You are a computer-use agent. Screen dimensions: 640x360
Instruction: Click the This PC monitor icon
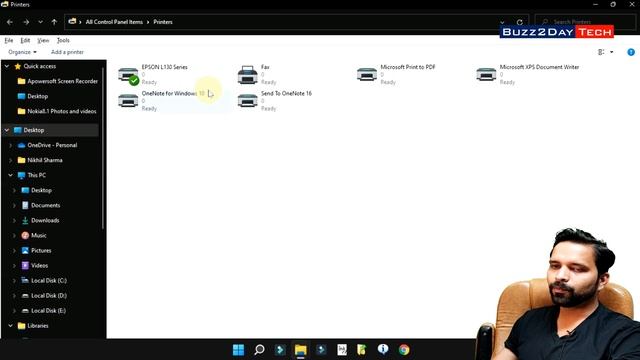pos(21,176)
